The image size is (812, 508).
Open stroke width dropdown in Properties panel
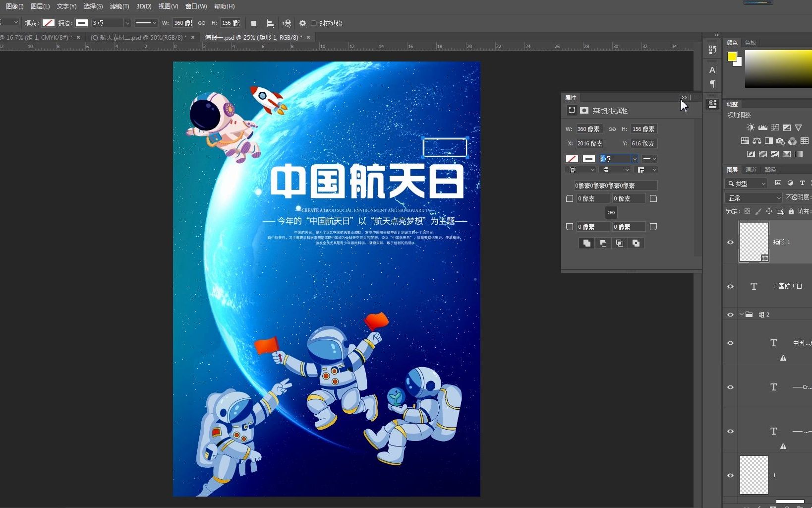634,159
